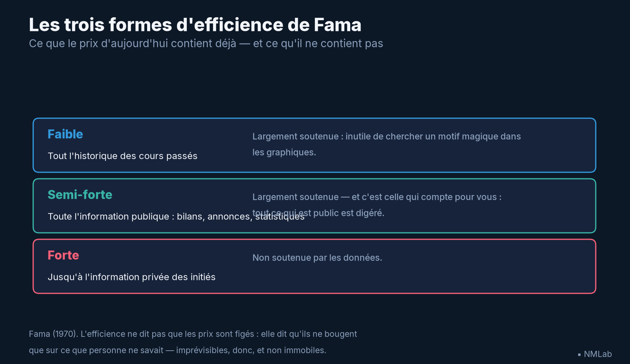Click 'Non soutenue par les données.' text

[317, 258]
